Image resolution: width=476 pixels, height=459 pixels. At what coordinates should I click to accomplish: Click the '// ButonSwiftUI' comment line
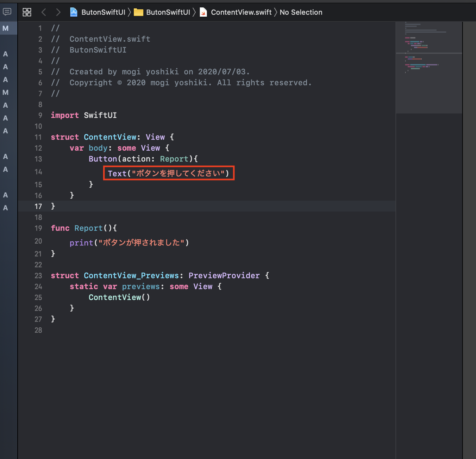tap(89, 50)
